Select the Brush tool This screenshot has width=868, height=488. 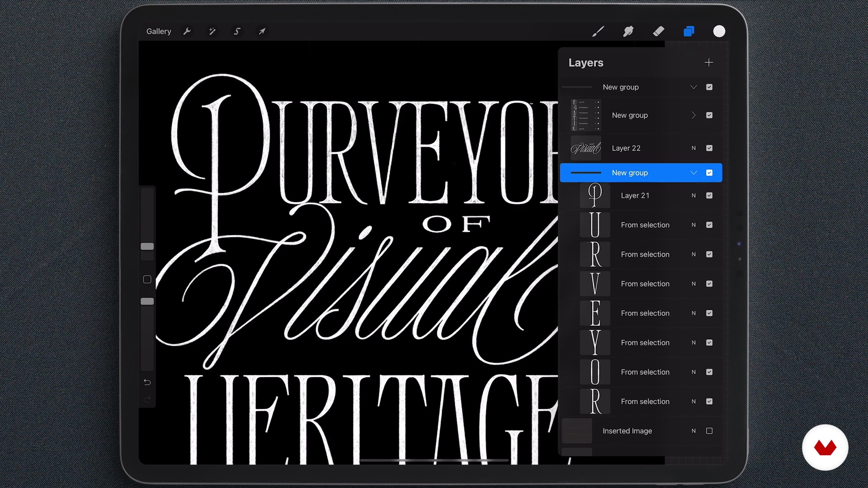coord(598,31)
